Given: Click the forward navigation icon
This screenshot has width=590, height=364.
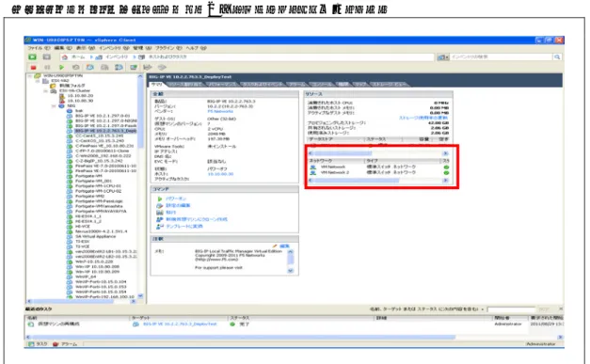Looking at the screenshot, I should (47, 56).
